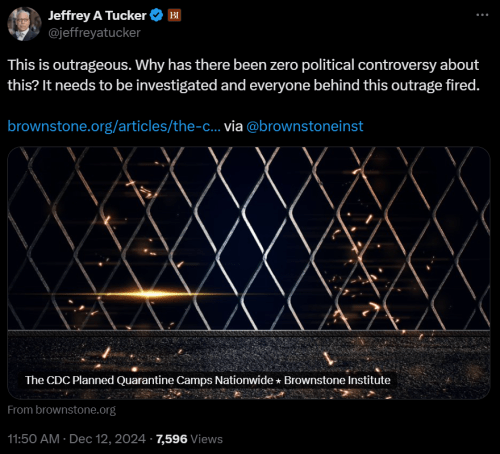Open the @brownstoneinst mention
500x454 pixels.
pyautogui.click(x=305, y=126)
